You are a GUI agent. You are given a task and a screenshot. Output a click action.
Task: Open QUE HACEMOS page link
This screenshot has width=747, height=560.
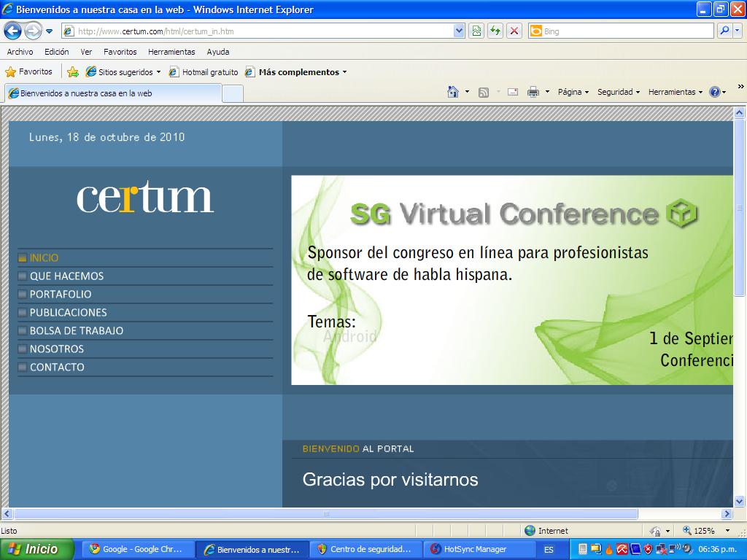[66, 276]
